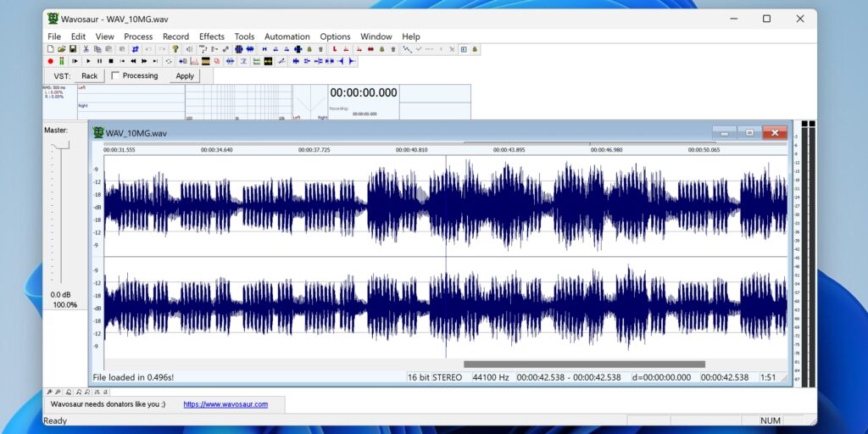This screenshot has height=434, width=868.
Task: Click the X icon in envelope tools
Action: 453,49
